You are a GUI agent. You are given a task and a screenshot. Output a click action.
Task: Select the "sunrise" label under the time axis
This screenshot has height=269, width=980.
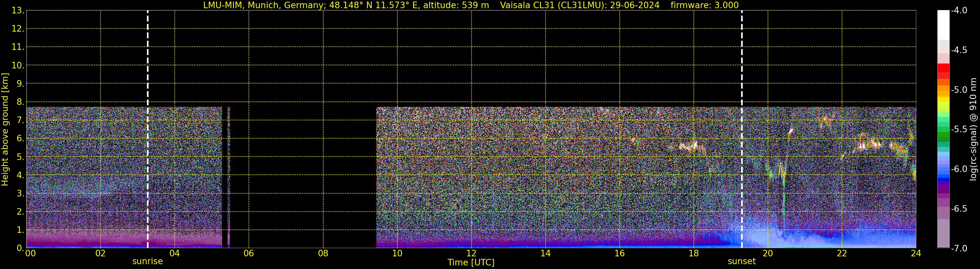(x=147, y=262)
